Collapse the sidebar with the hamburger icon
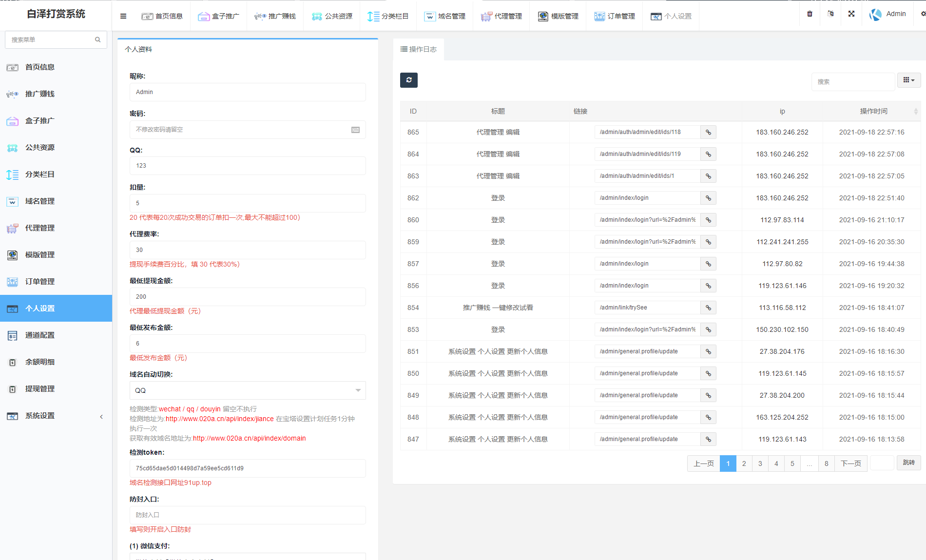Viewport: 926px width, 560px height. click(123, 16)
